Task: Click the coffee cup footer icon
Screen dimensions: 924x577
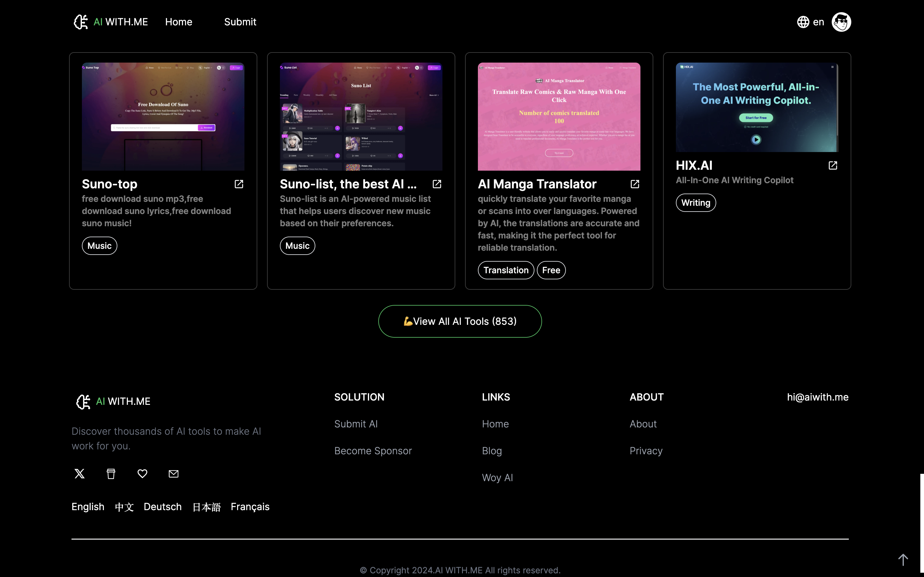Action: (111, 474)
